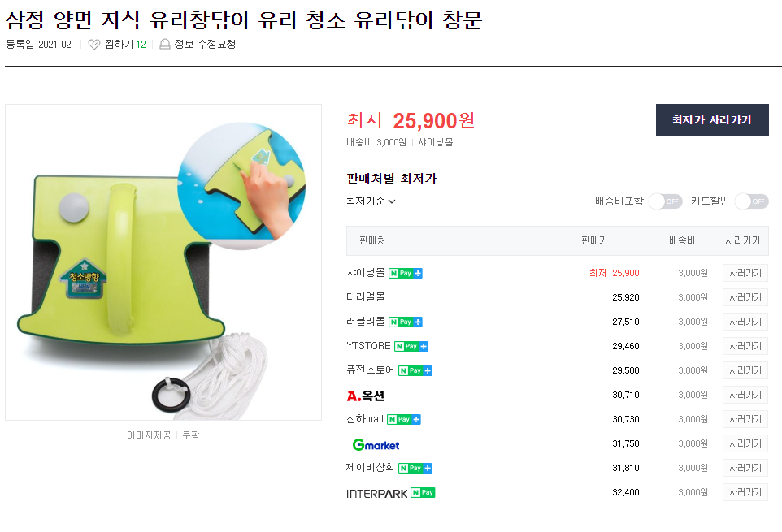Click 사러가기 for 제이비상회
The height and width of the screenshot is (532, 782).
pyautogui.click(x=745, y=468)
